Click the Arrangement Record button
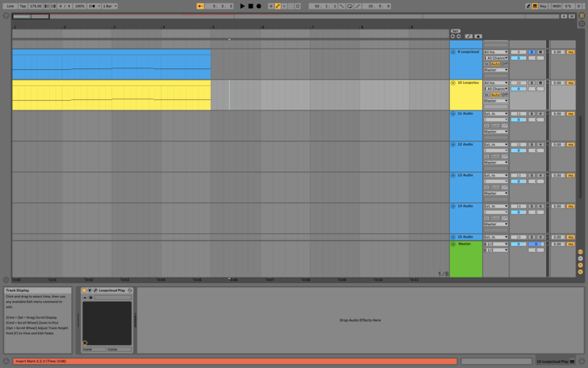588x368 pixels. click(259, 6)
